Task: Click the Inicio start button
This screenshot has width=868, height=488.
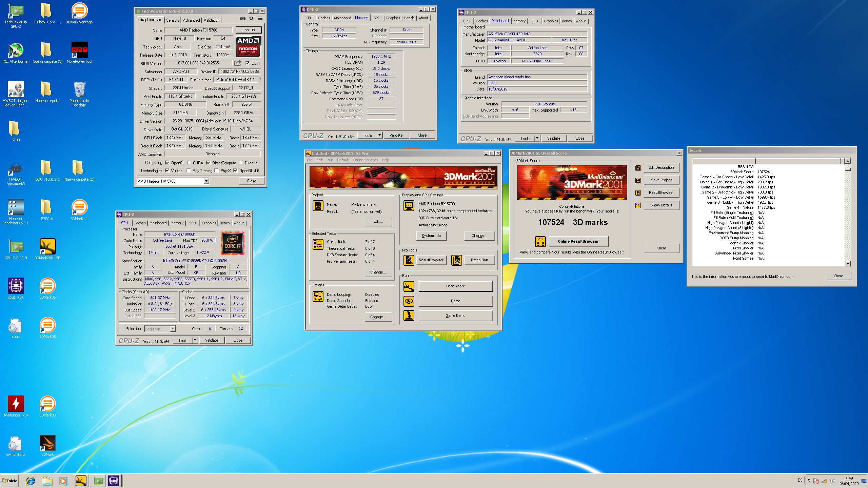Action: point(9,481)
